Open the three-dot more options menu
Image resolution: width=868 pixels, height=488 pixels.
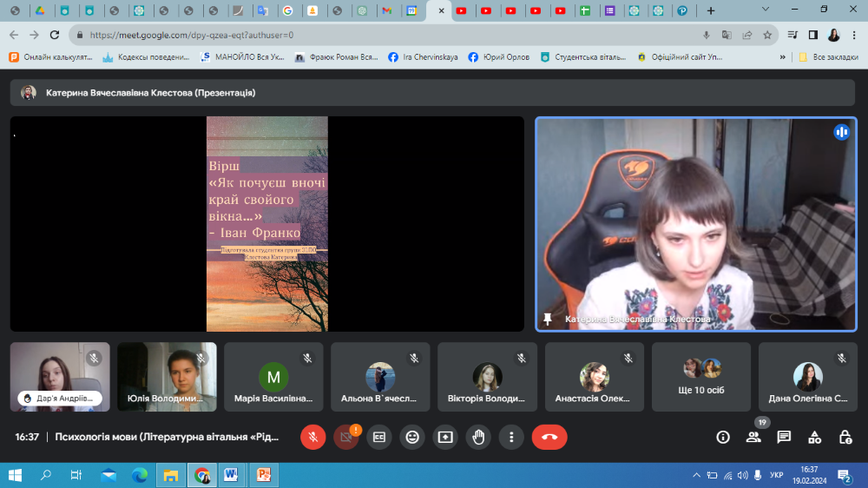(x=512, y=437)
